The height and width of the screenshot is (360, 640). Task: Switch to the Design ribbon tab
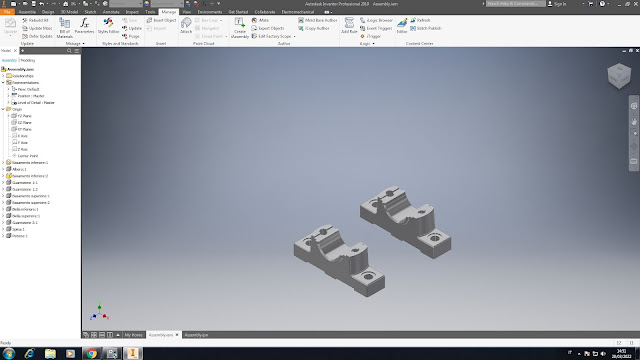[x=48, y=12]
